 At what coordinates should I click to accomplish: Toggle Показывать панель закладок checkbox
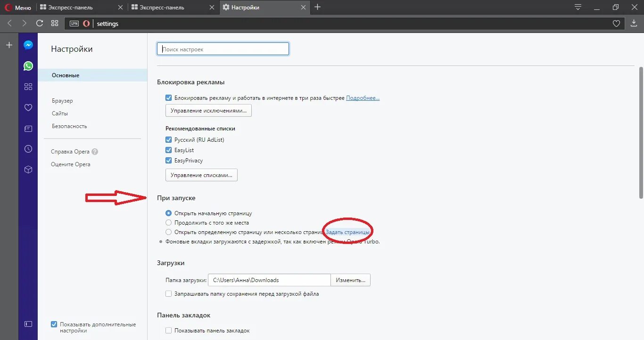pyautogui.click(x=168, y=331)
